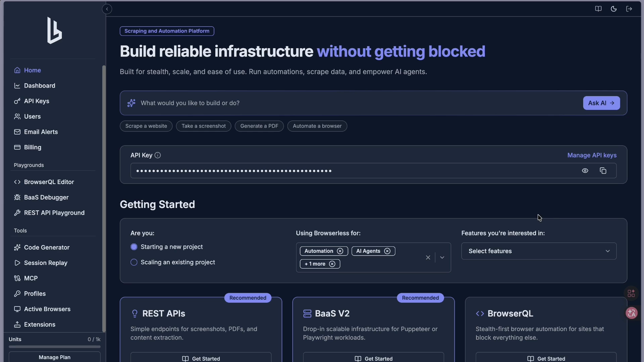Click the Recommended badge on BaaS V2
Image resolution: width=644 pixels, height=362 pixels.
tap(420, 298)
